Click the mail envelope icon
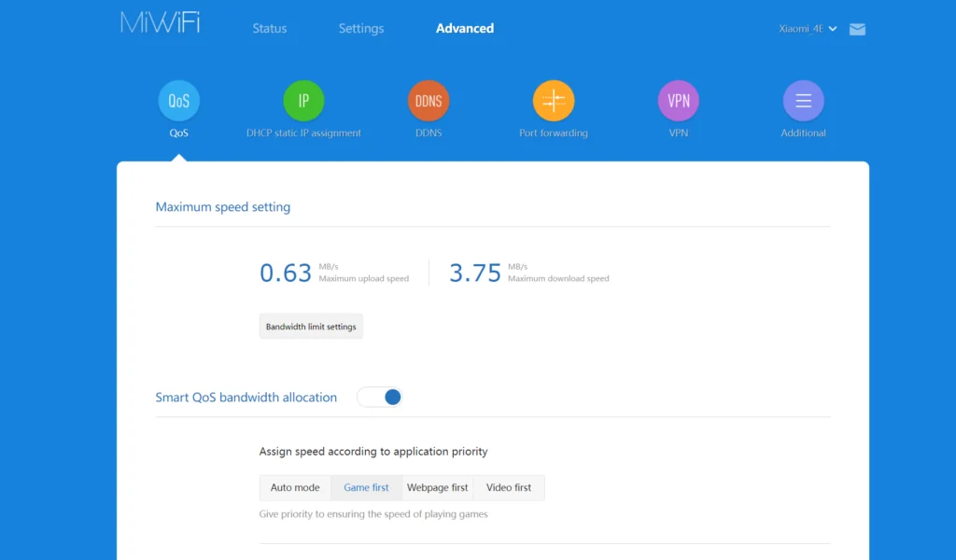This screenshot has width=956, height=560. 857,29
